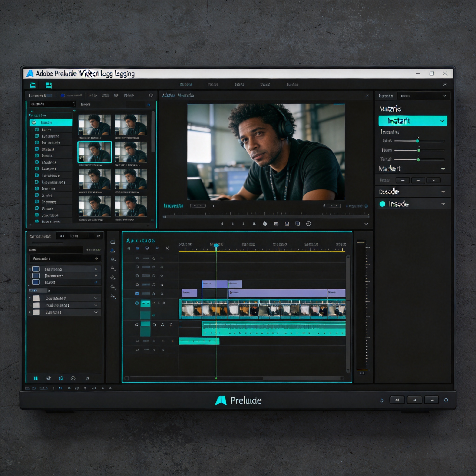
Task: Click the parentheses icon at the right of the left panel footer
Action: 87,378
